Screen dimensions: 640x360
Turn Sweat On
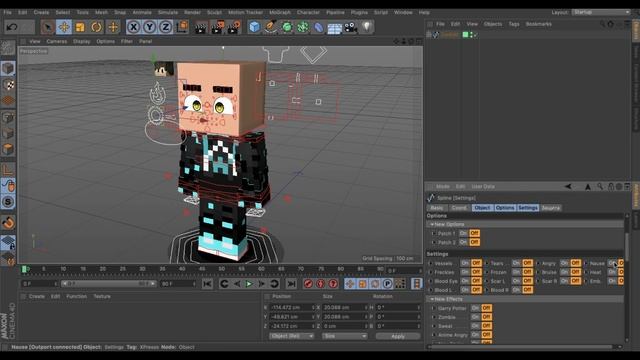(475, 326)
